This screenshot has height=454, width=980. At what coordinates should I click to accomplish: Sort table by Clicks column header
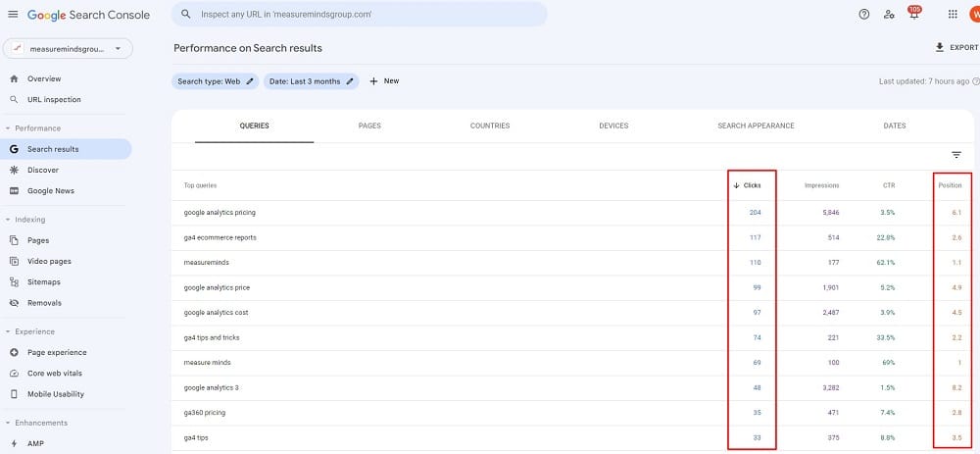[x=747, y=185]
